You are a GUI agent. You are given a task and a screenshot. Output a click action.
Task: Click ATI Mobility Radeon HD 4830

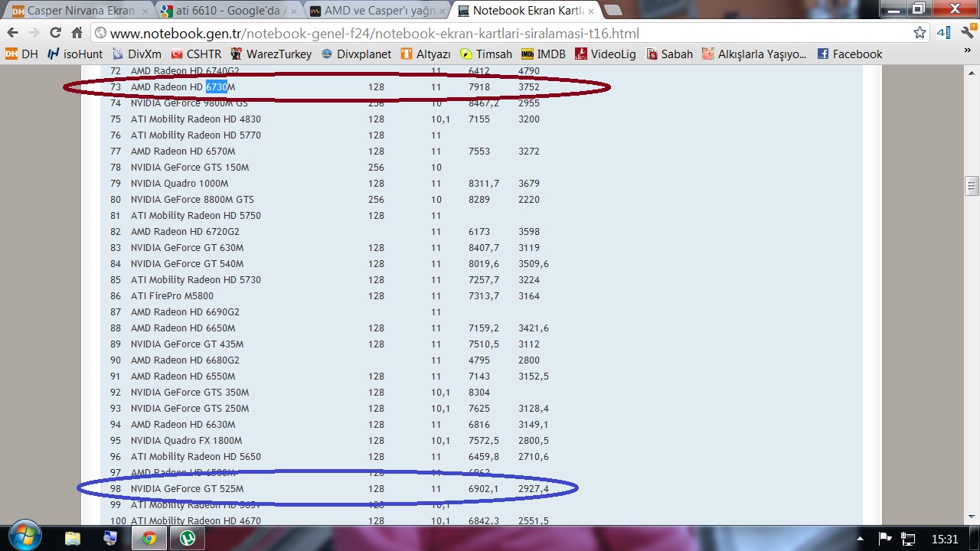pos(195,119)
